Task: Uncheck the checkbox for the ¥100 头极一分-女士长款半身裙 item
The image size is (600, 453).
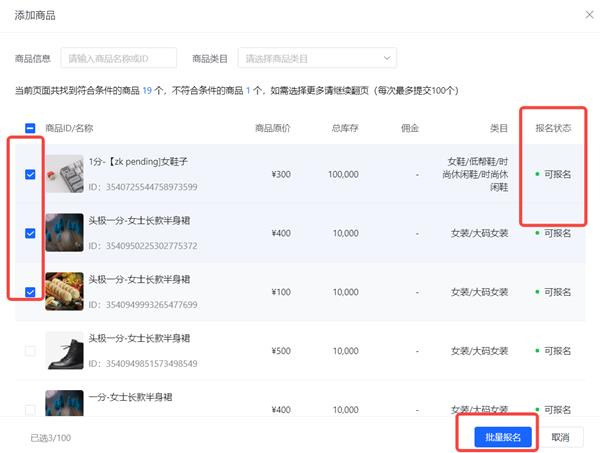Action: coord(30,292)
